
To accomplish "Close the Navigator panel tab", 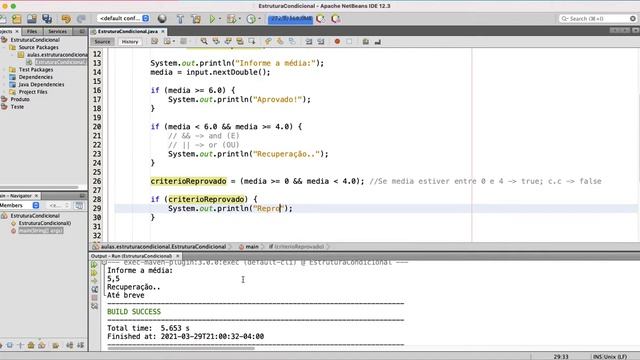I will tap(36, 196).
